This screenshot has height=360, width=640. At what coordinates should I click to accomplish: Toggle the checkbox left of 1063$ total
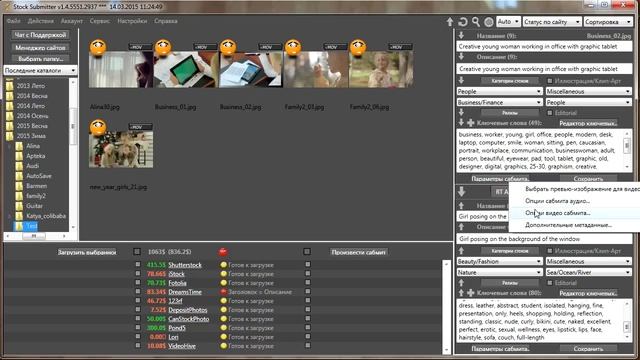coord(137,252)
